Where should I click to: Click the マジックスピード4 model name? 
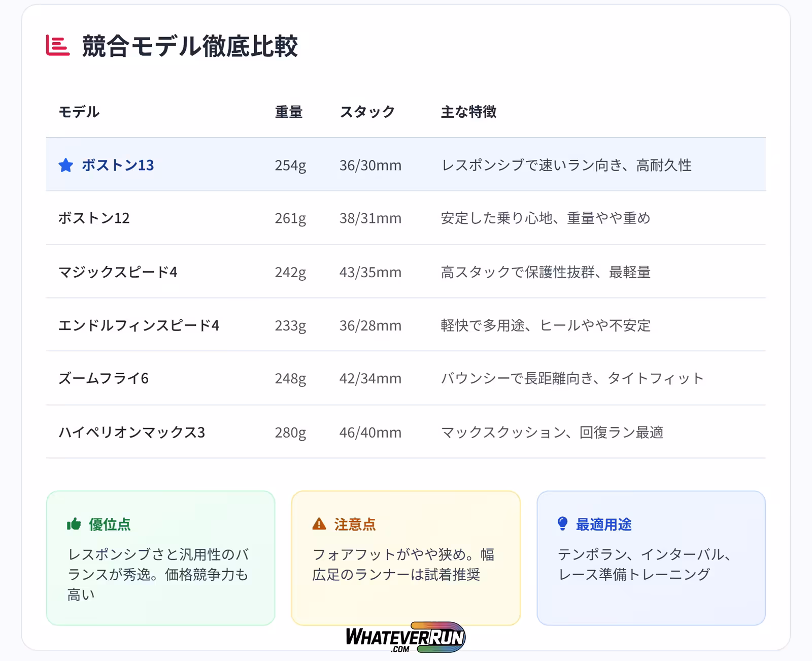[118, 272]
